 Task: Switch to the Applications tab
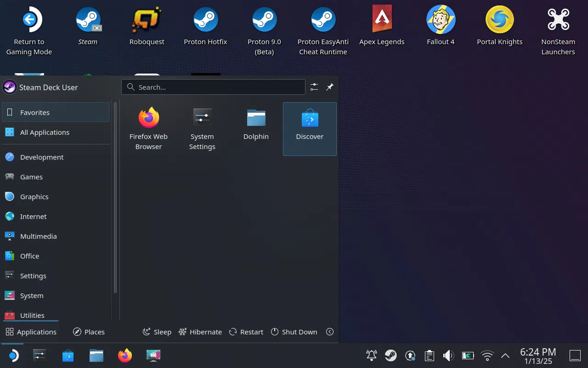[31, 332]
